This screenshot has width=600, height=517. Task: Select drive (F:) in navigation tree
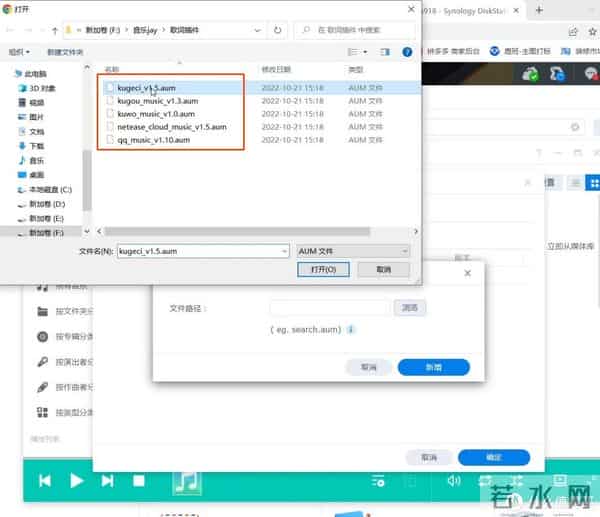click(41, 233)
